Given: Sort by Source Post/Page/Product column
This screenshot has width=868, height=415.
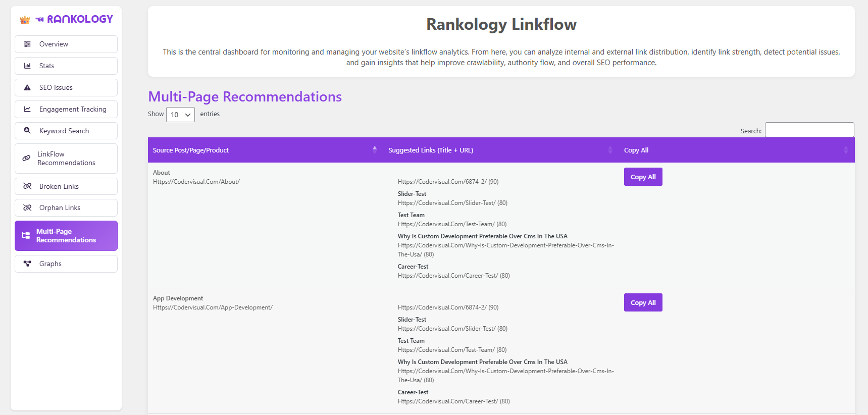Looking at the screenshot, I should click(263, 150).
